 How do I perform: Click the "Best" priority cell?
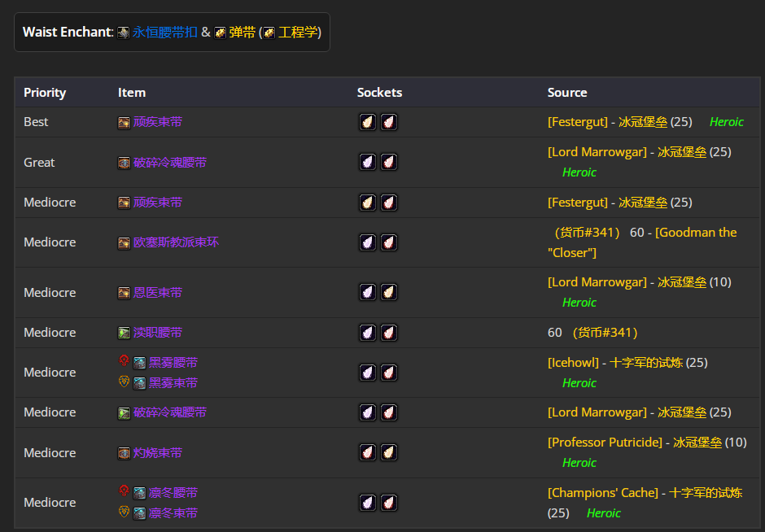point(36,122)
